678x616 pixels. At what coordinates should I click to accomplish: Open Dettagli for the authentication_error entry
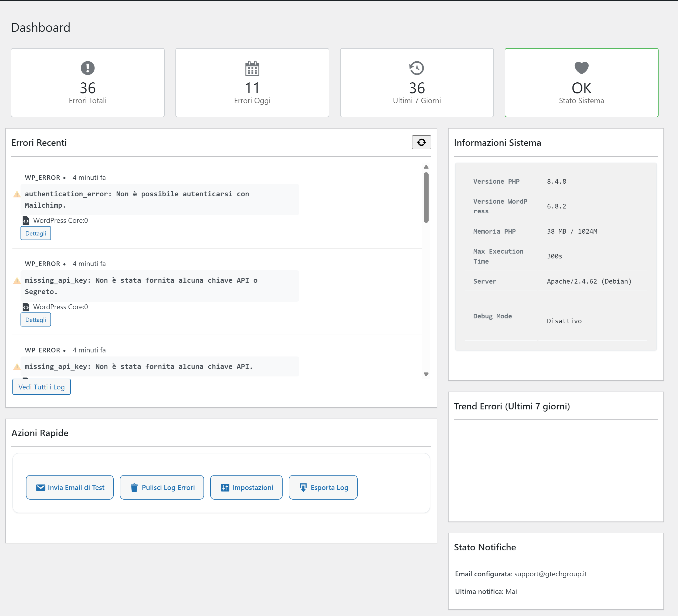pos(36,233)
